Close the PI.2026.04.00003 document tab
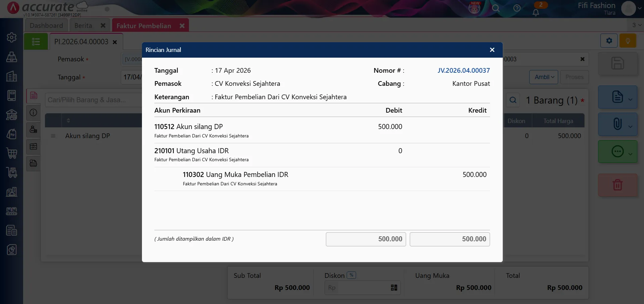The height and width of the screenshot is (304, 644). (115, 42)
